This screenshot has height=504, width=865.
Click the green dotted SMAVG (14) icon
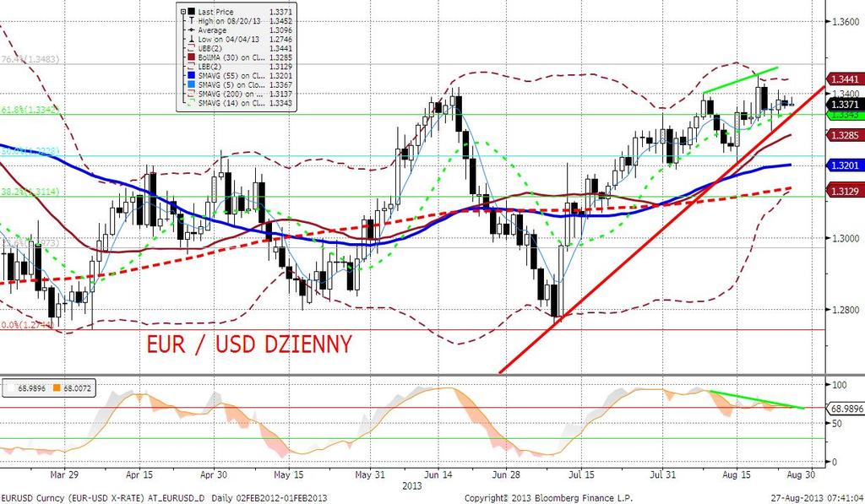tap(192, 103)
